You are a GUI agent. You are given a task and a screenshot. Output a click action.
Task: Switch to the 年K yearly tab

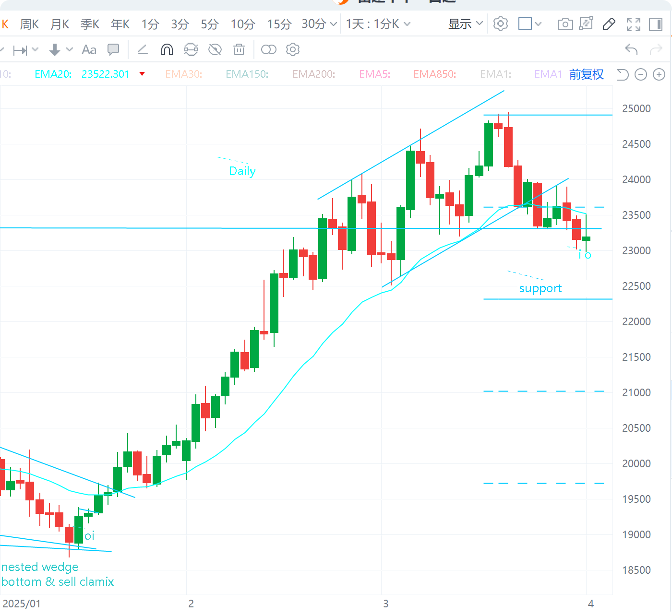[x=120, y=24]
